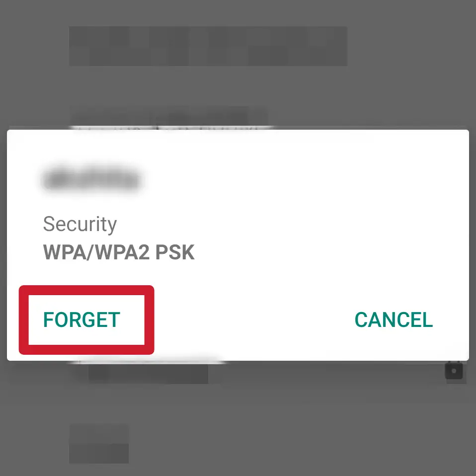Tap the FORGET button
The height and width of the screenshot is (476, 476).
81,319
